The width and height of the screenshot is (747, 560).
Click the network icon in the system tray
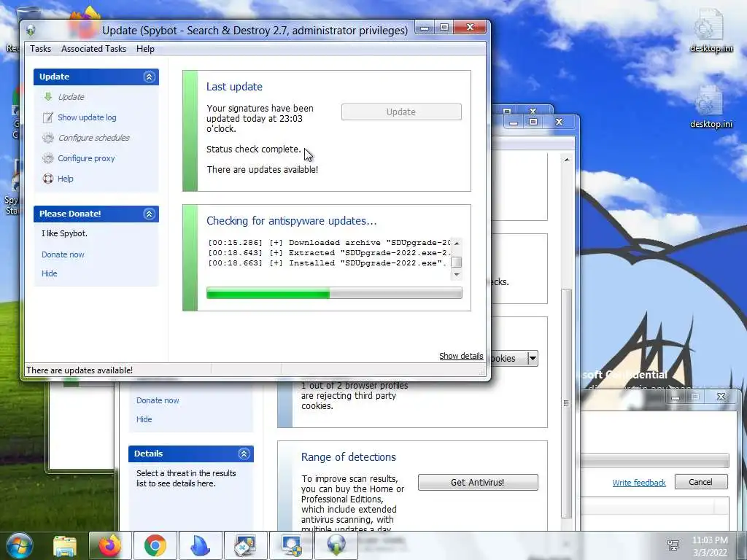(673, 545)
